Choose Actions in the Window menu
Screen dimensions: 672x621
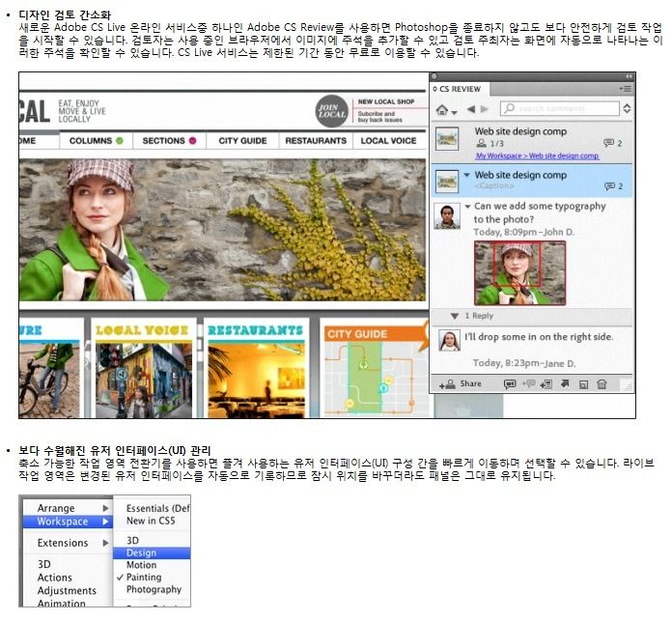click(x=54, y=578)
